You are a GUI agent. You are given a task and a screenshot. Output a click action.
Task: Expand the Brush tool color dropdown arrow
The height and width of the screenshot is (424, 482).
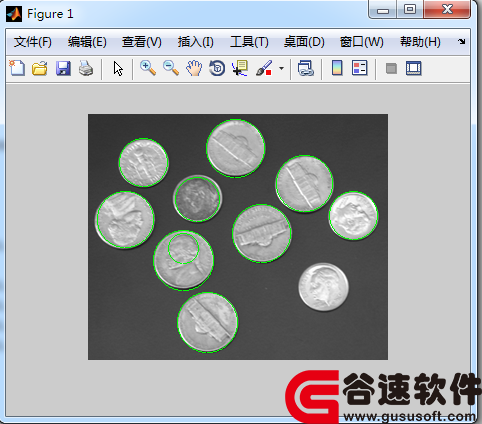pos(281,69)
